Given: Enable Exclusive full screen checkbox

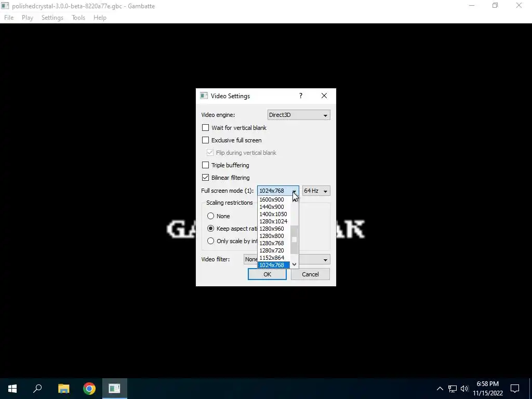Looking at the screenshot, I should 205,140.
